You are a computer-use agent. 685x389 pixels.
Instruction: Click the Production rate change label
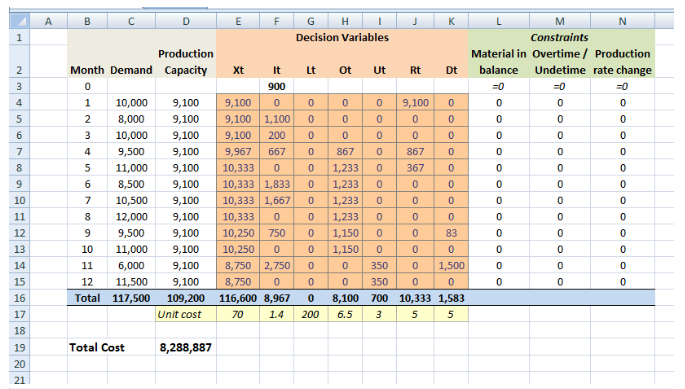click(623, 62)
